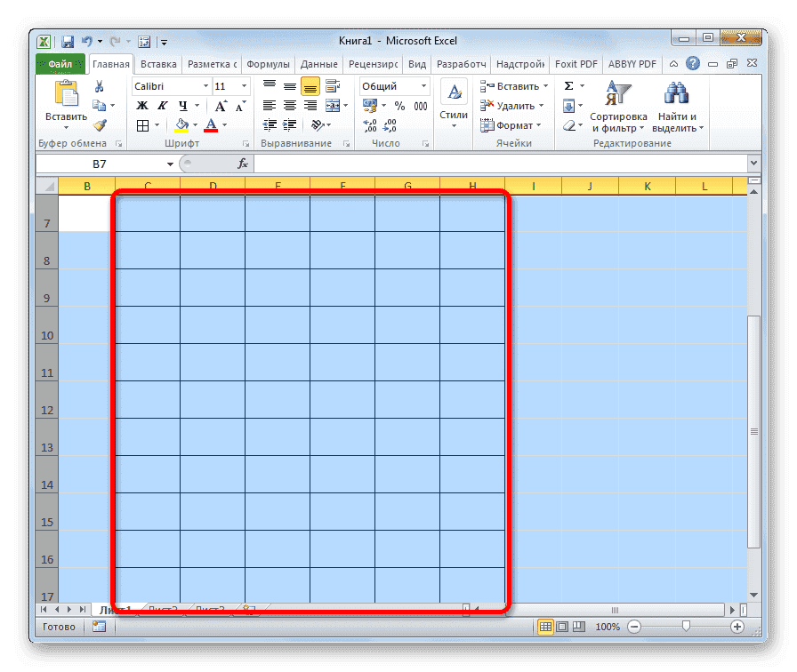Apply center alignment to the selection
797x672 pixels.
288,105
